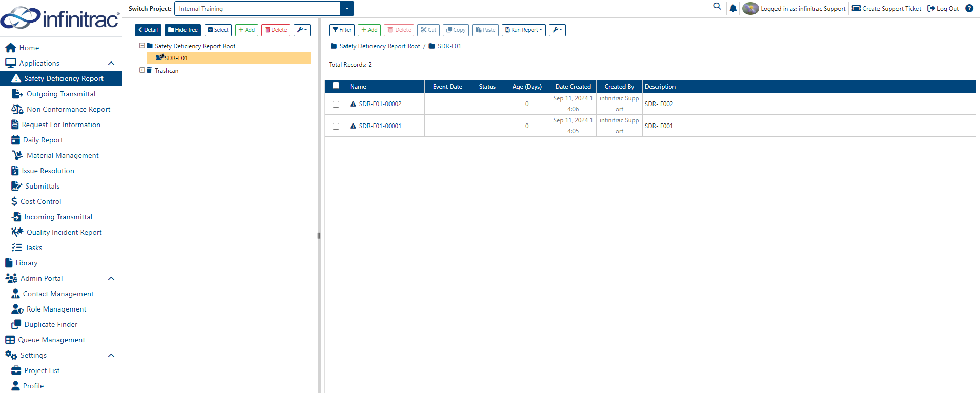
Task: Click the user avatar picture
Action: tap(750, 8)
